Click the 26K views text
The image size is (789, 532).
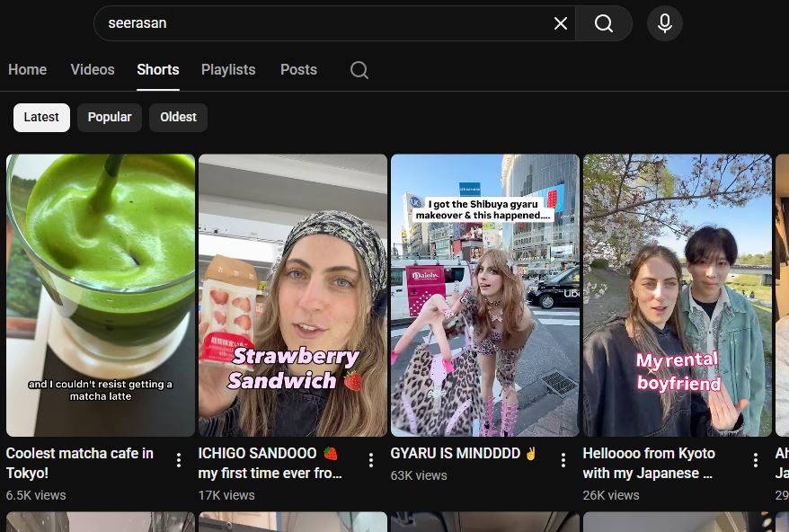[611, 495]
